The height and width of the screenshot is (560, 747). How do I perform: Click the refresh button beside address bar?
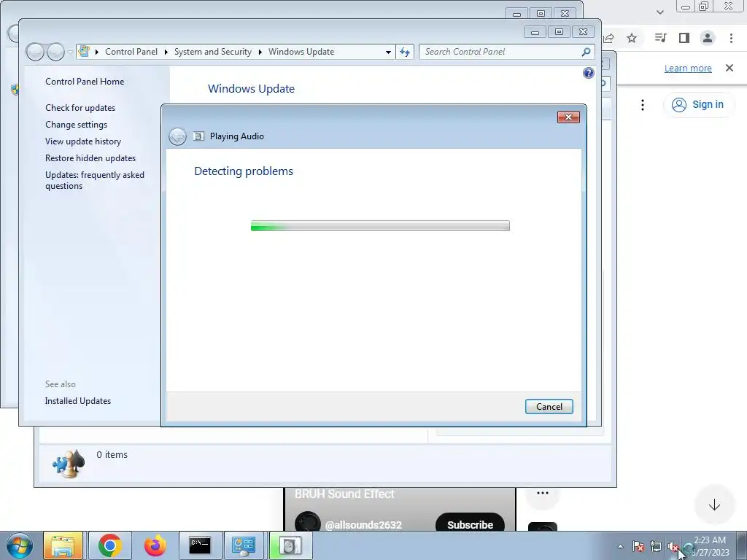(x=405, y=52)
